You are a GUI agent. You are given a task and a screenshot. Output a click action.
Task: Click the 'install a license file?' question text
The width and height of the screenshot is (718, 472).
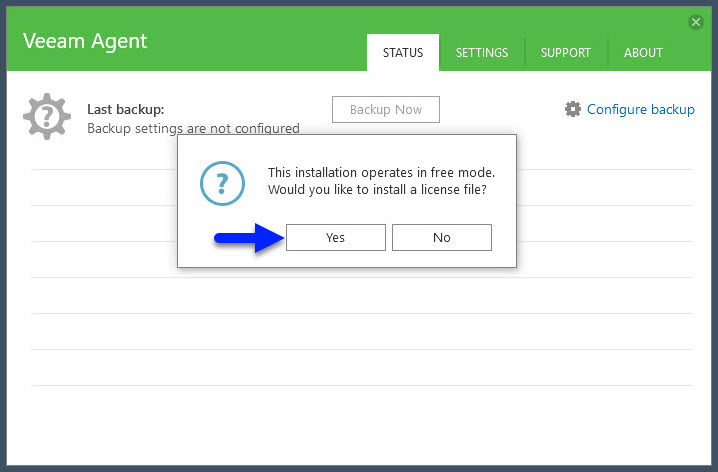[381, 190]
